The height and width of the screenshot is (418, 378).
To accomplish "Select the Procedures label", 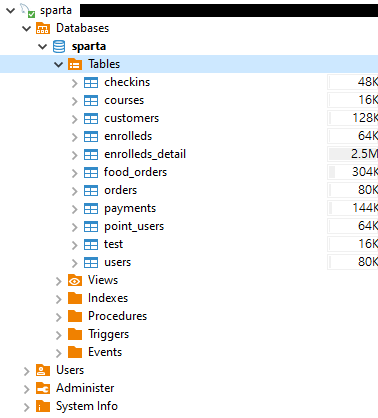I will point(117,316).
